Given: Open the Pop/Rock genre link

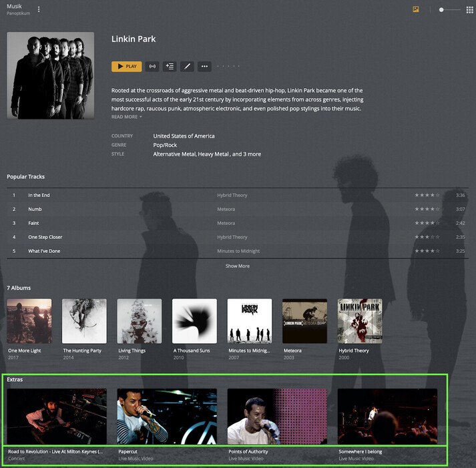Looking at the screenshot, I should (x=165, y=145).
